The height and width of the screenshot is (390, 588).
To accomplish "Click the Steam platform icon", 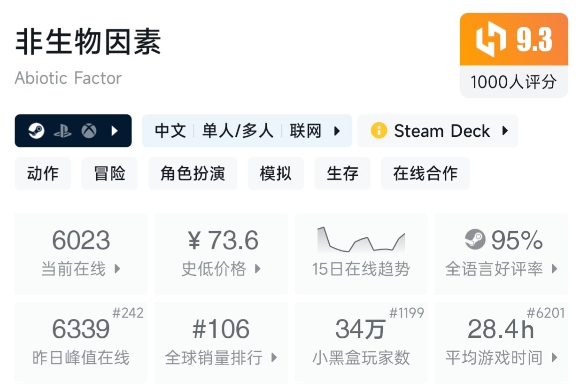I will tap(36, 131).
